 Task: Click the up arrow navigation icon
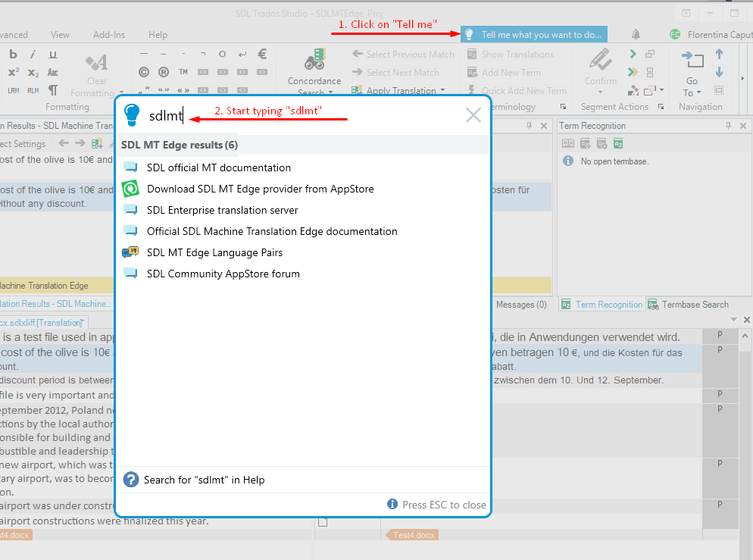(x=719, y=54)
